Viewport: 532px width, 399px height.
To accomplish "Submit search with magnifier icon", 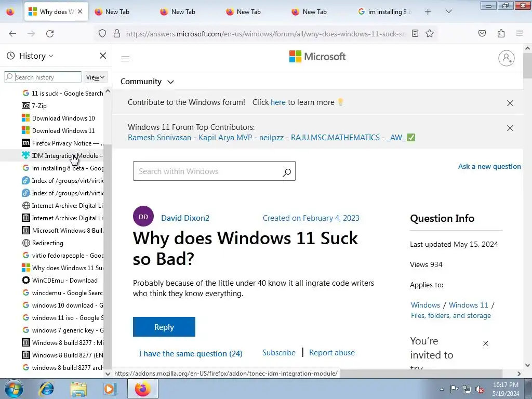I will (x=287, y=172).
